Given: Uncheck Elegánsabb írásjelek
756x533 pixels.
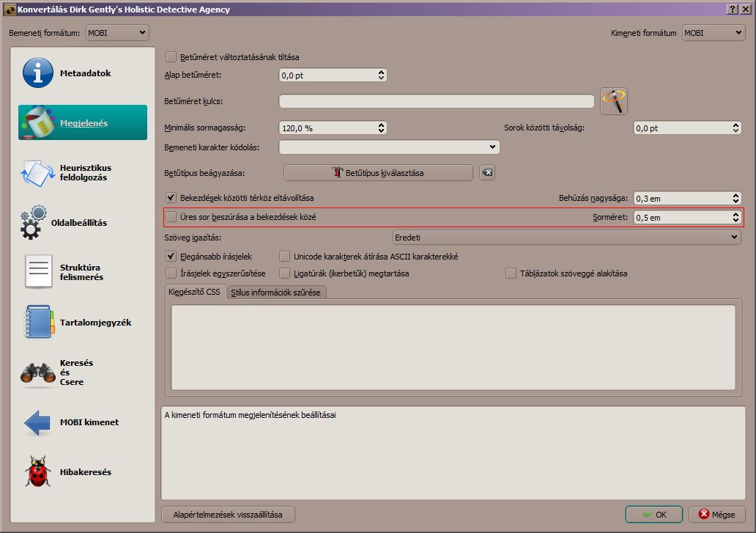Looking at the screenshot, I should pos(171,257).
